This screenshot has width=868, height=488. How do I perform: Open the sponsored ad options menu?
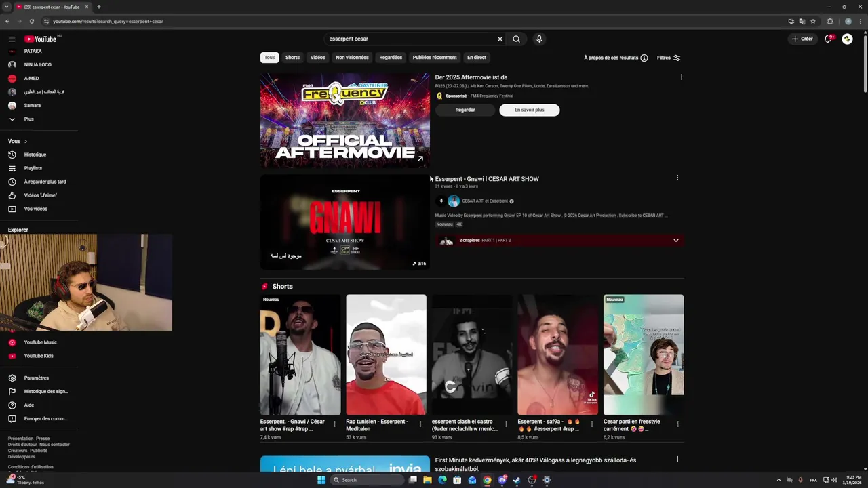[681, 77]
